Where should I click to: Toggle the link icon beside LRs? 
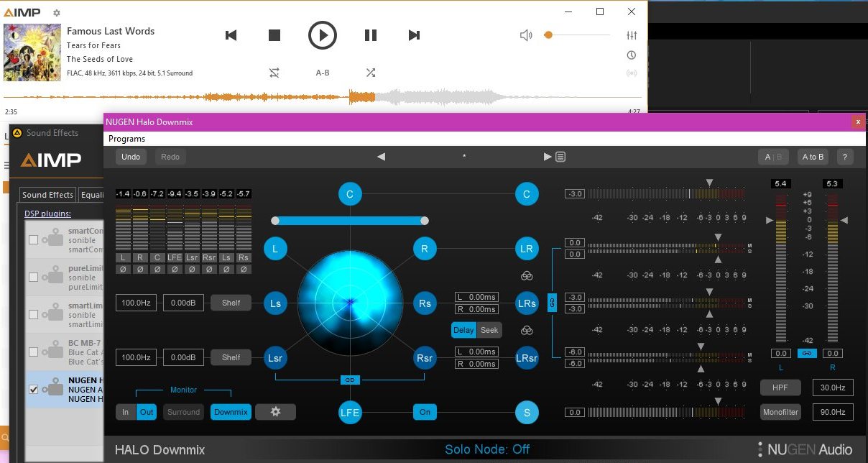point(553,303)
